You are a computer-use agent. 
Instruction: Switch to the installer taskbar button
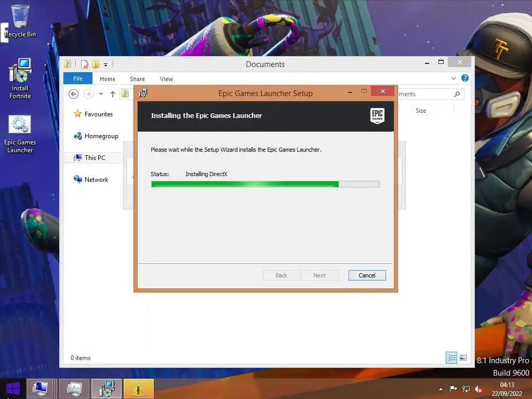107,389
